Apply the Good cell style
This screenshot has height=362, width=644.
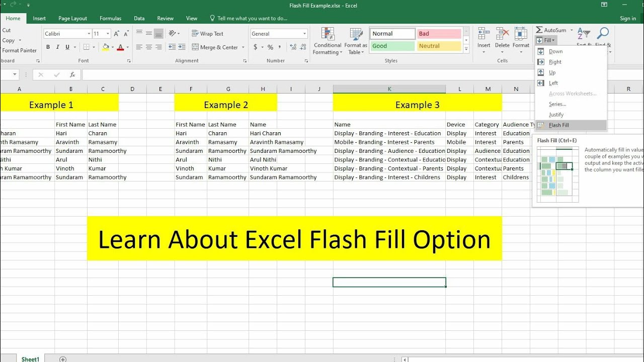tap(392, 46)
